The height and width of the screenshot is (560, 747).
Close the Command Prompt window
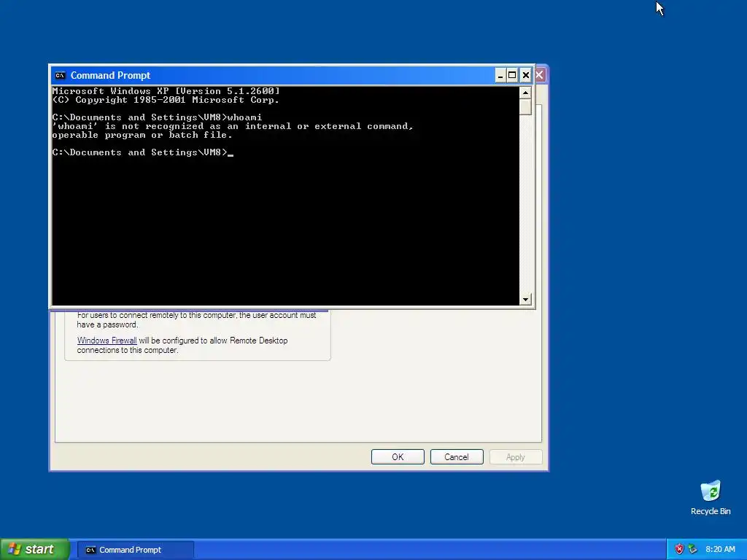pos(525,75)
